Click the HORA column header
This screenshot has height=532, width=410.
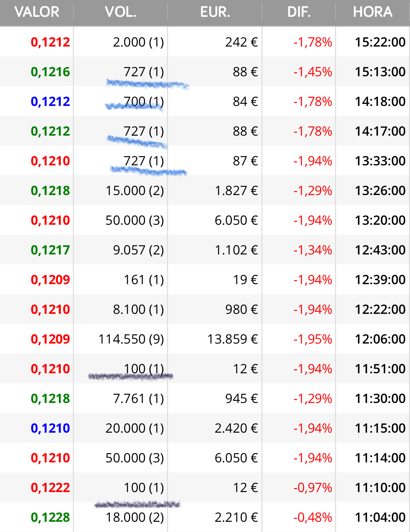373,12
